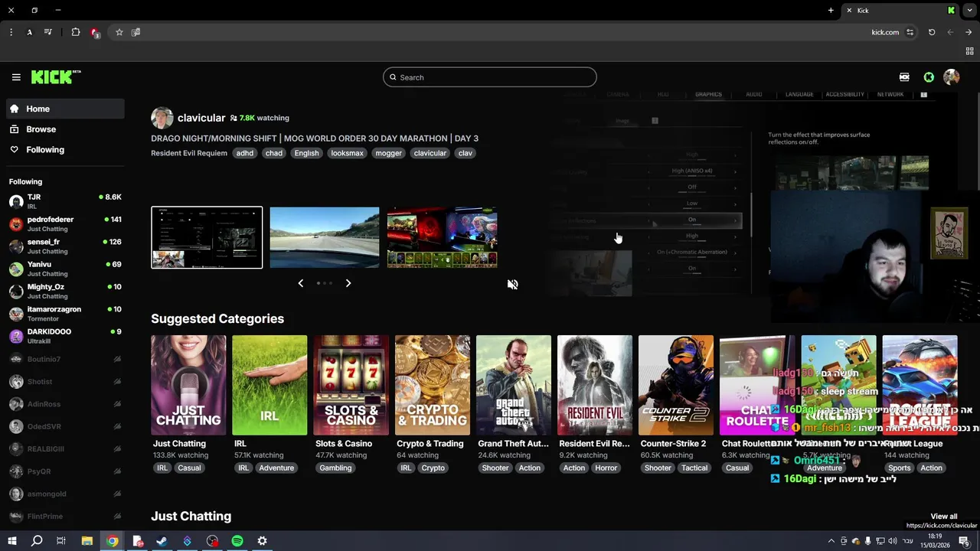Open the Grand Theft Auto category card
Image resolution: width=980 pixels, height=551 pixels.
(514, 385)
